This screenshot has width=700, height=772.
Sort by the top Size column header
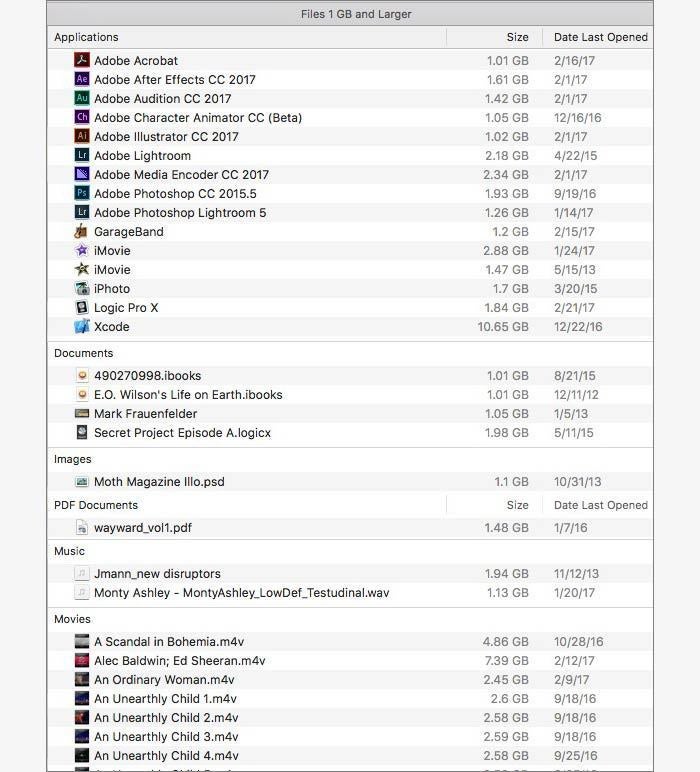(x=517, y=37)
